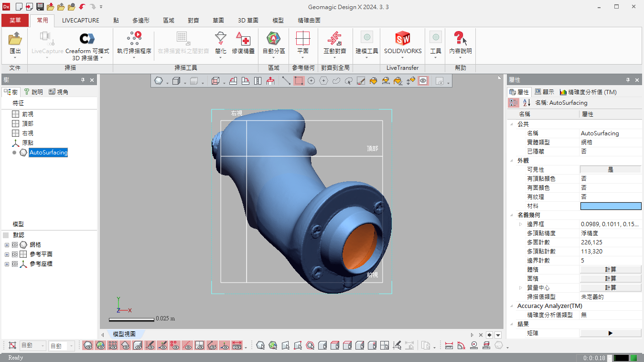The height and width of the screenshot is (362, 644).
Task: Expand the 網格 tree node
Action: coord(7,245)
